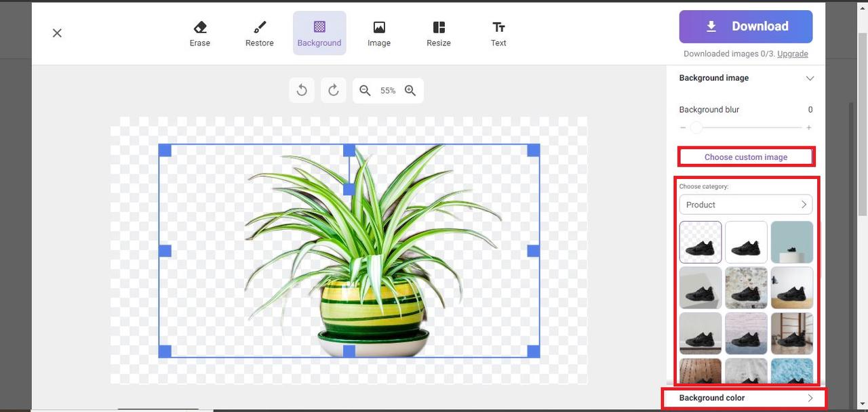868x412 pixels.
Task: Click the Background blur slider handle
Action: [x=696, y=127]
